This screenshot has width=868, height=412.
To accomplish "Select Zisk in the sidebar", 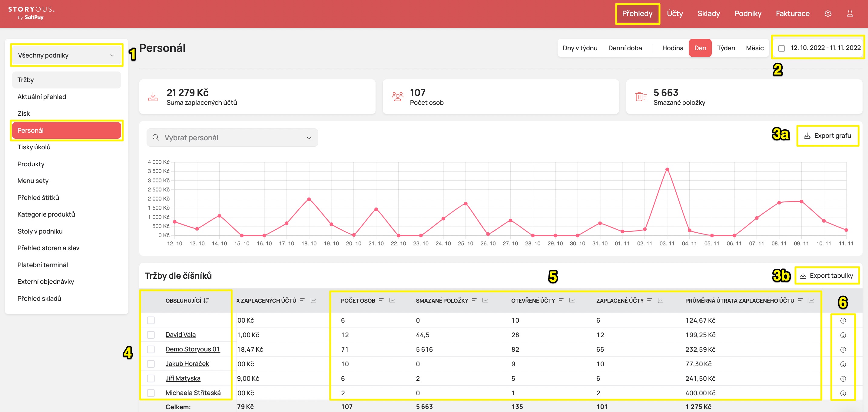I will [x=66, y=114].
